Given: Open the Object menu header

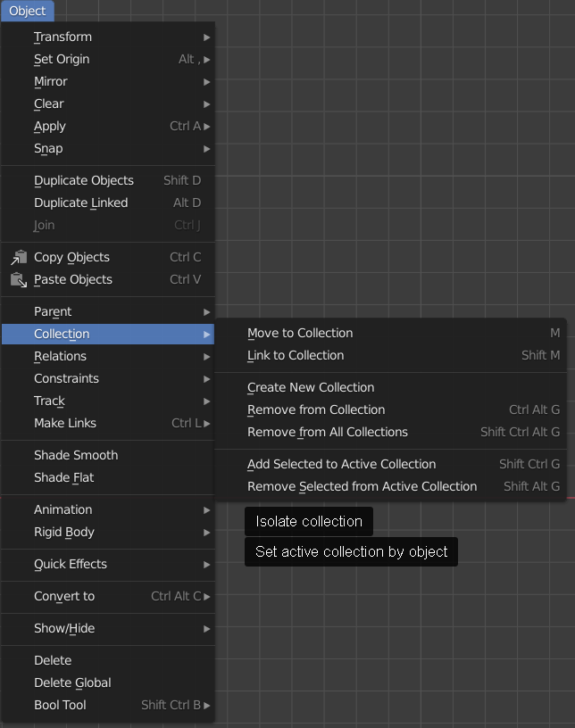Looking at the screenshot, I should 28,11.
